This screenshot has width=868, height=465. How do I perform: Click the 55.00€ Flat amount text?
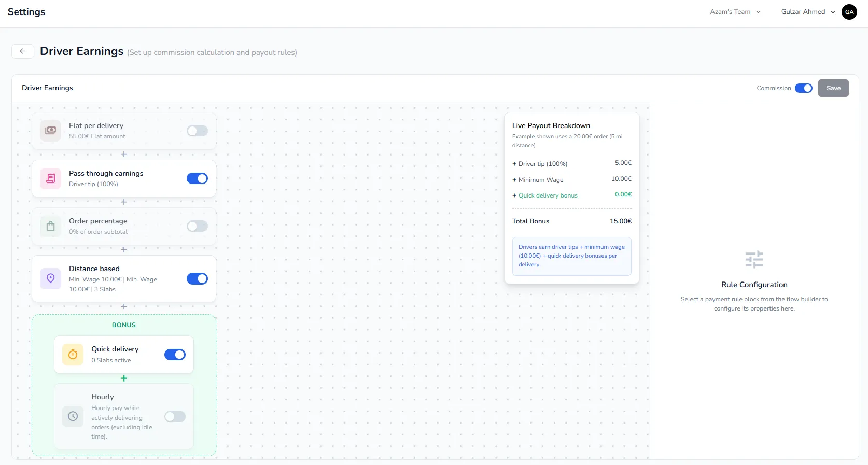click(x=97, y=136)
